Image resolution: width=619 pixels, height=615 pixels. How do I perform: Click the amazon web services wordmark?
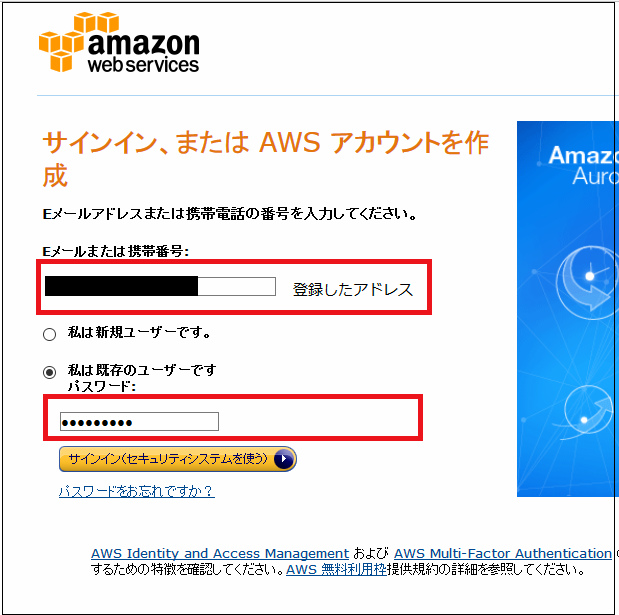[144, 53]
